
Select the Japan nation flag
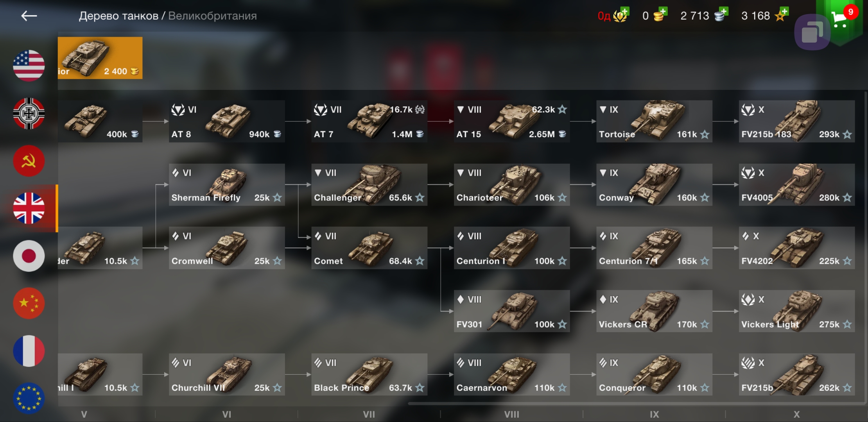coord(29,256)
